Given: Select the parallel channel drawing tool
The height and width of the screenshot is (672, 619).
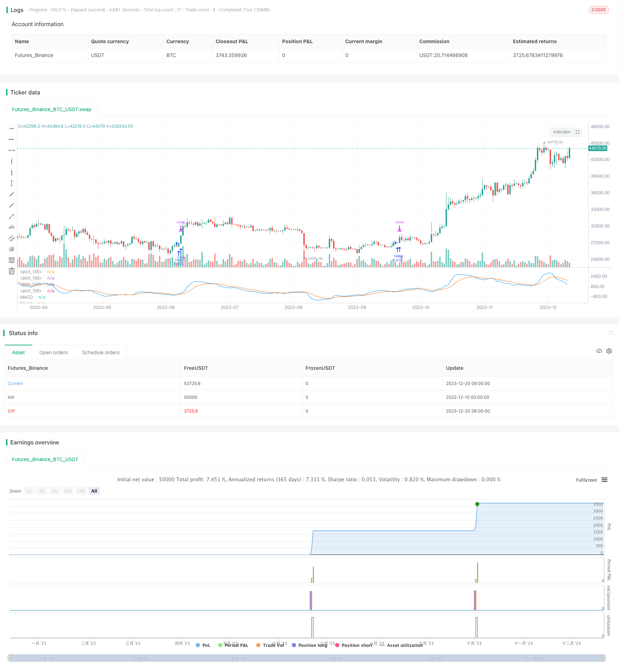Looking at the screenshot, I should point(12,237).
